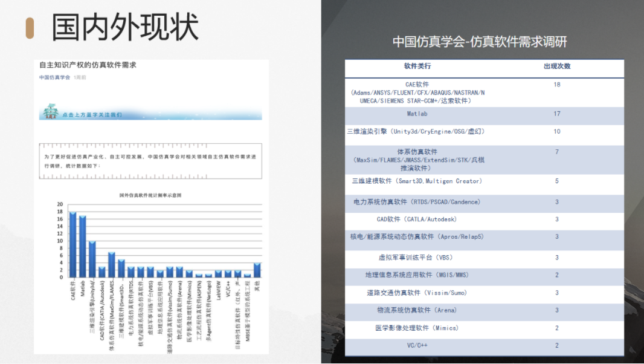Image resolution: width=644 pixels, height=364 pixels.
Task: Click the count 17 in the table
Action: click(x=557, y=114)
